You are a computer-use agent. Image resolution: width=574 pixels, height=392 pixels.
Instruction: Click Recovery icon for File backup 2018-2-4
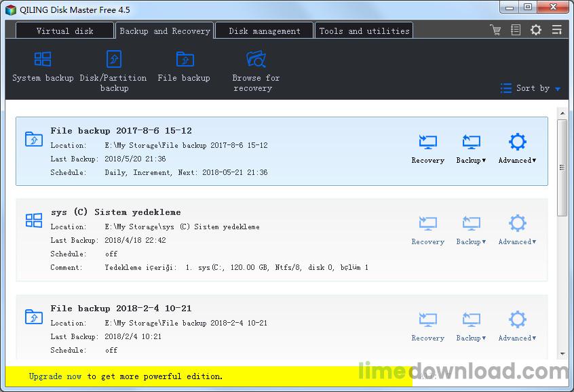coord(428,319)
